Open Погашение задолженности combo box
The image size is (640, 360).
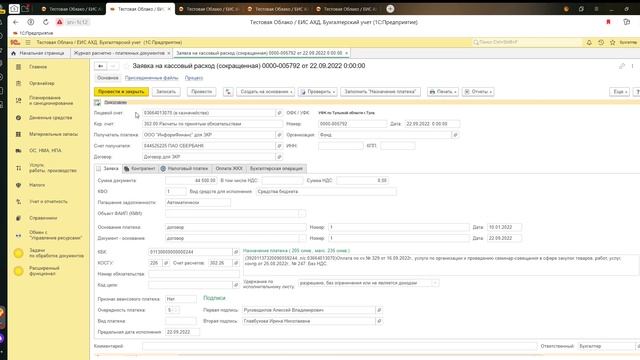[x=198, y=202]
